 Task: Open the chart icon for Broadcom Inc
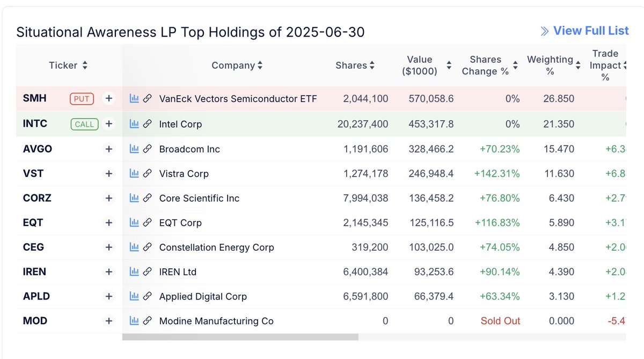[x=134, y=149]
